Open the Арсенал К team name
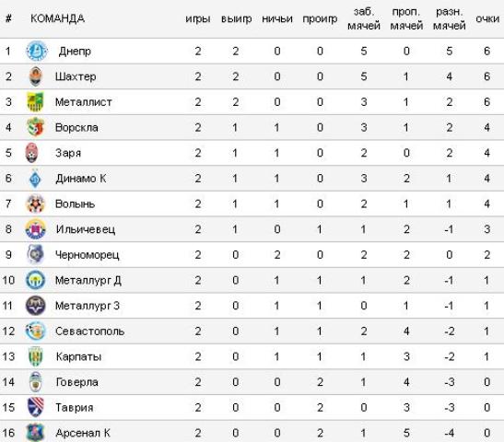504x442 pixels. (83, 433)
